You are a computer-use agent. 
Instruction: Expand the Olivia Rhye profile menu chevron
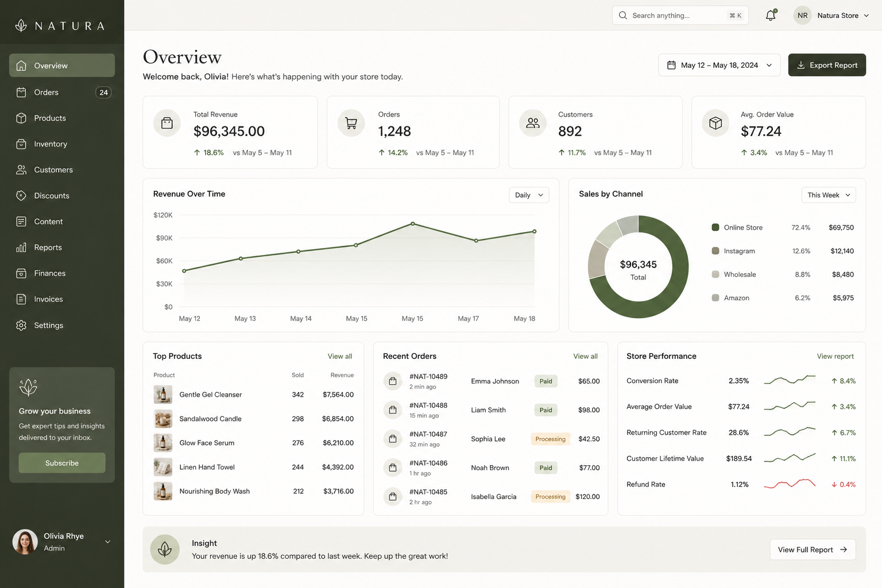tap(107, 541)
